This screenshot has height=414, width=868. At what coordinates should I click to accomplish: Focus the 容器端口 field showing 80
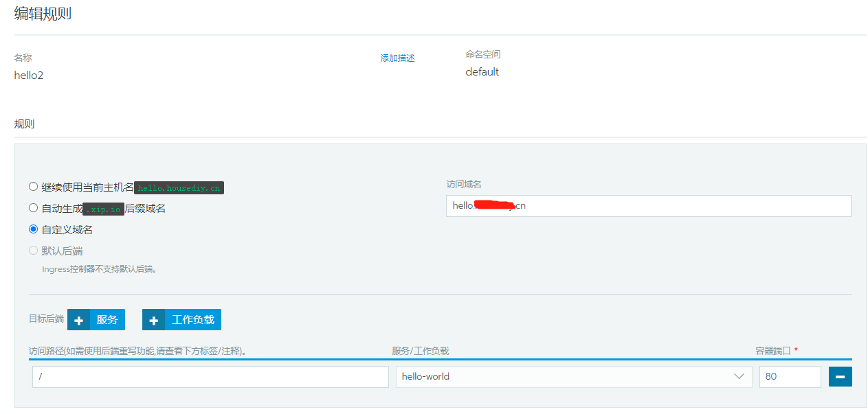pos(790,376)
